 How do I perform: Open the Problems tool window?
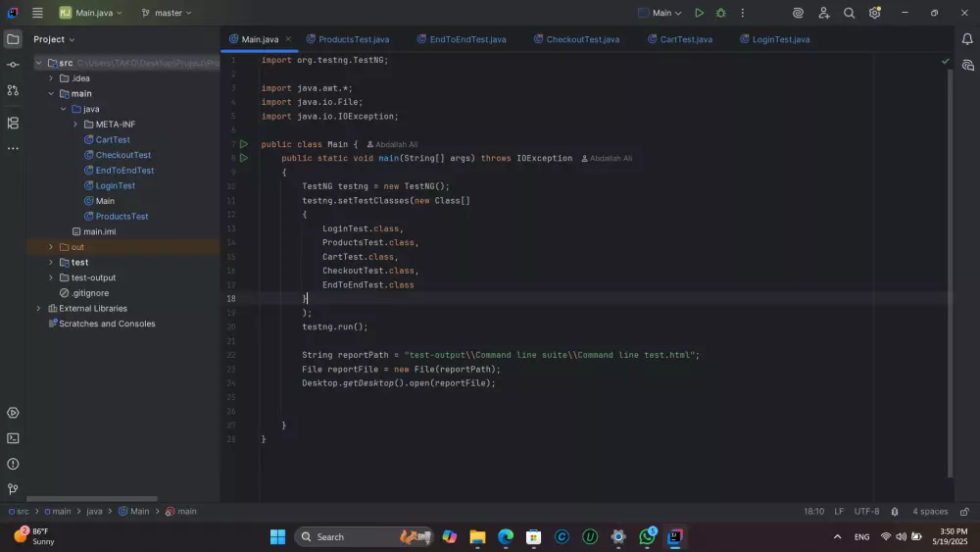13,464
